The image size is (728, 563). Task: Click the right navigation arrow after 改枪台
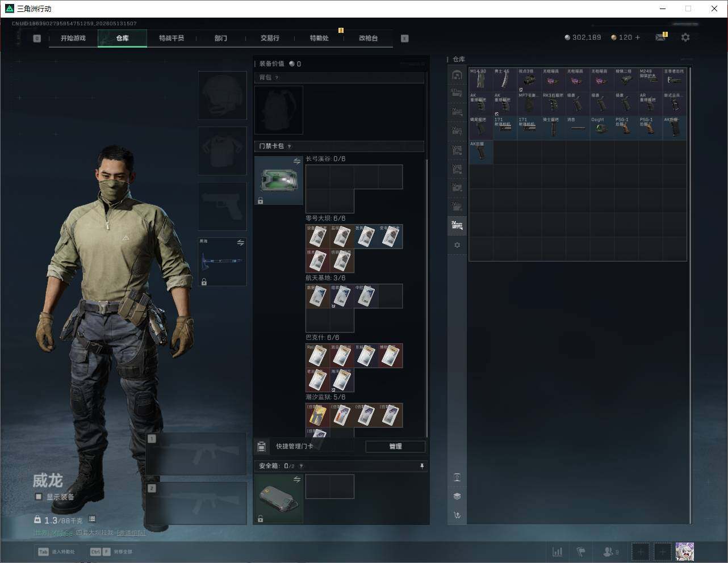tap(405, 39)
